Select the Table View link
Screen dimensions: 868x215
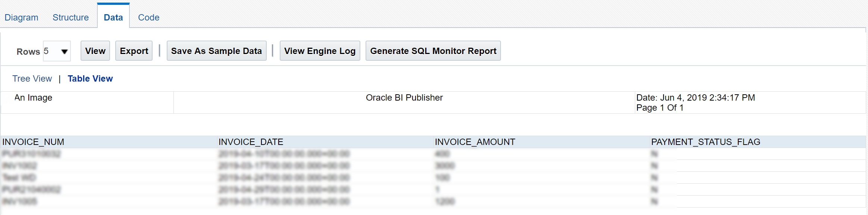(x=90, y=79)
